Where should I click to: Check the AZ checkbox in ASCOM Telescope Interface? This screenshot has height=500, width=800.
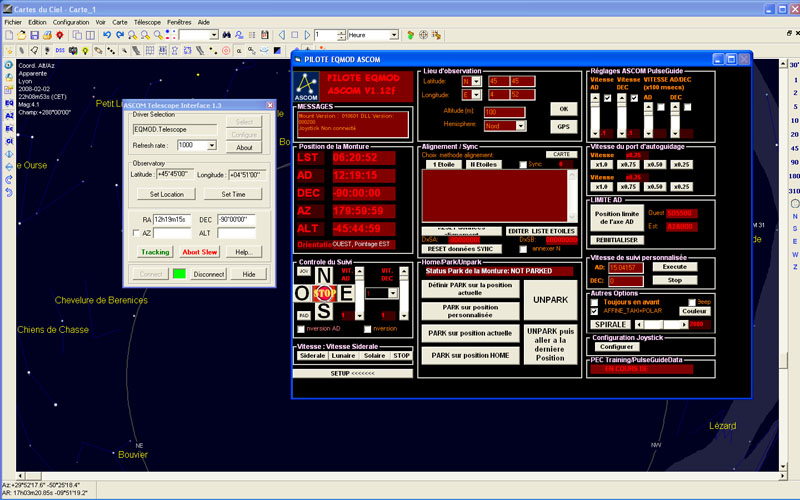[136, 233]
